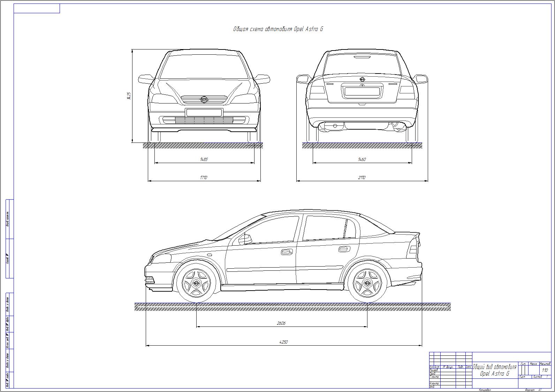Viewport: 555px width, 392px height.
Task: Click the front door handle in side view
Action: pos(287,252)
